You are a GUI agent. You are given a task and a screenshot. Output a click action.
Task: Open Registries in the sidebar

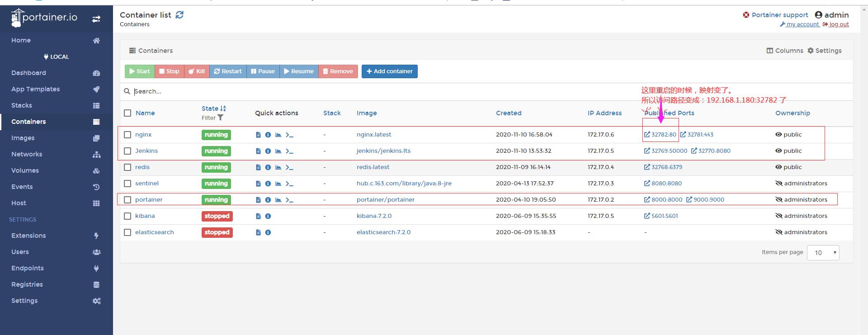(x=57, y=284)
